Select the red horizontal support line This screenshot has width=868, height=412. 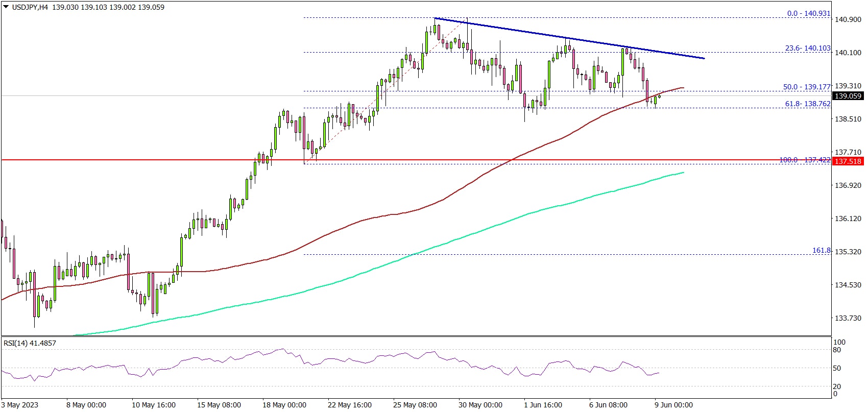click(x=153, y=160)
